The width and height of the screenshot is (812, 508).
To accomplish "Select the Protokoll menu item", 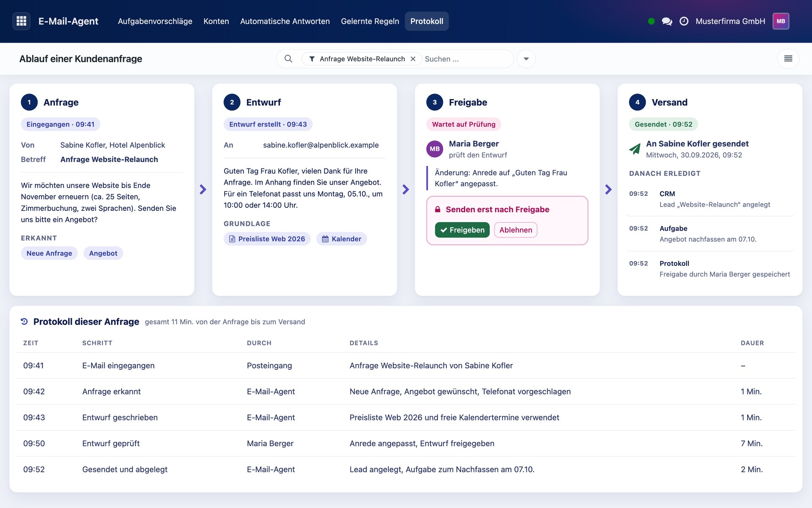I will pyautogui.click(x=427, y=21).
